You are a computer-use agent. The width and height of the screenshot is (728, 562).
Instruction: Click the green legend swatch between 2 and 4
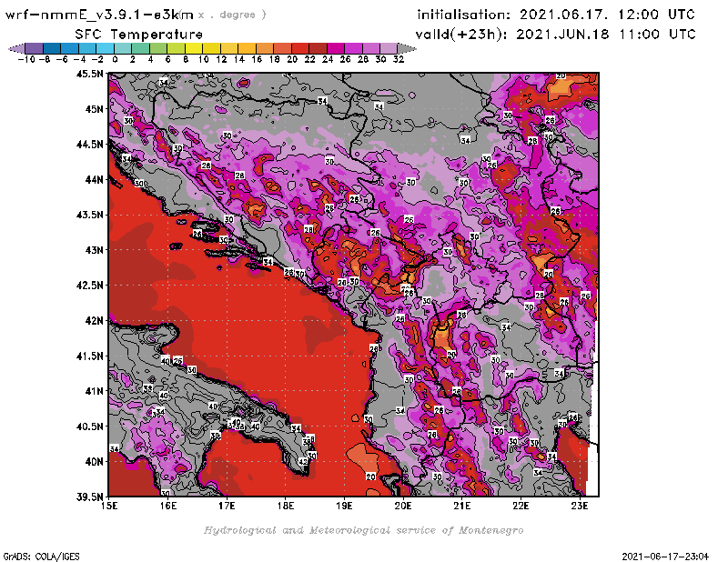[140, 48]
